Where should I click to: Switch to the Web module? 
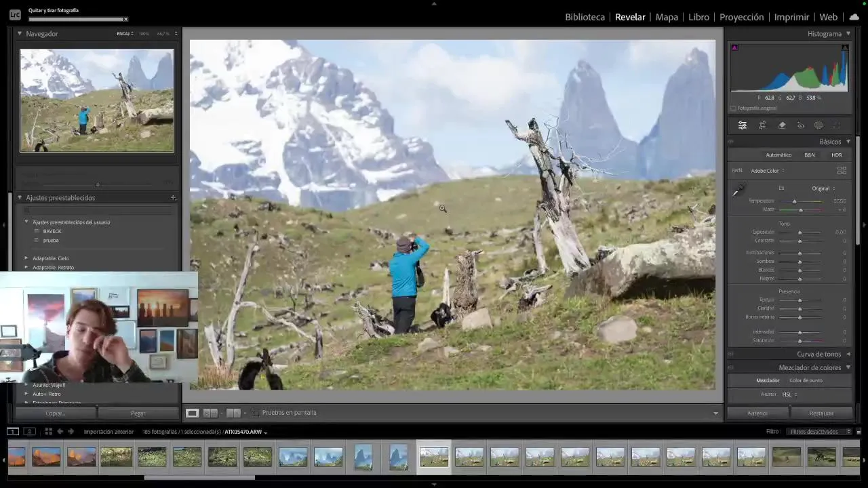(x=828, y=17)
